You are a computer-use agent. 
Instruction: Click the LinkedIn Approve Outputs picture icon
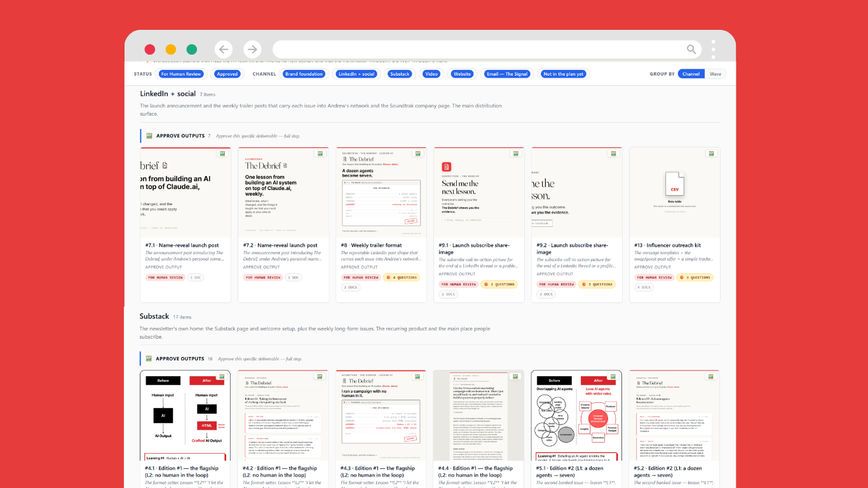coord(149,136)
